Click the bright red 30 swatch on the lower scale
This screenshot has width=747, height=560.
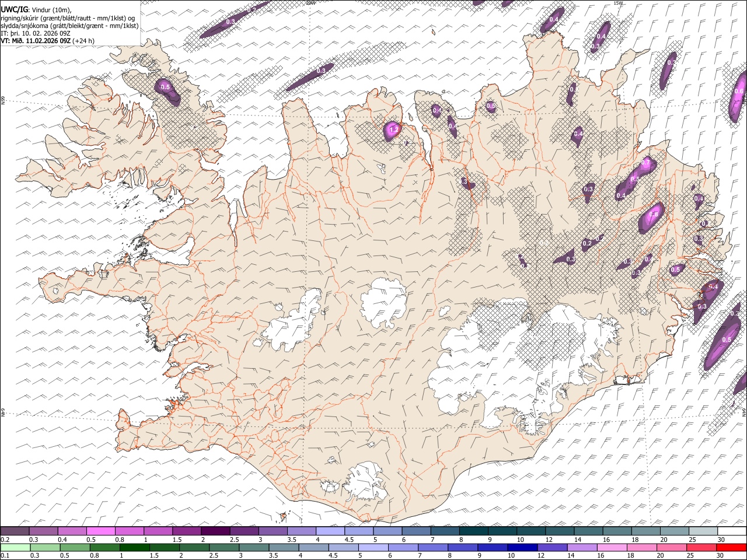(x=731, y=547)
